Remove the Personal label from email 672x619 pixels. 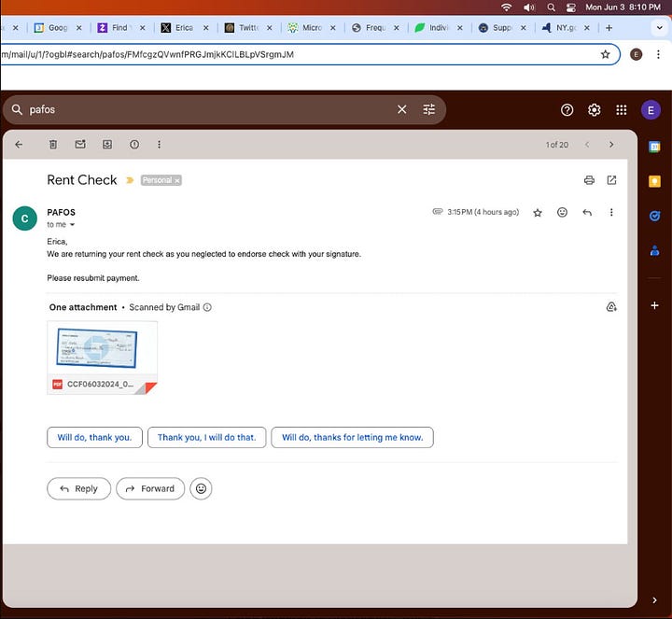point(177,180)
